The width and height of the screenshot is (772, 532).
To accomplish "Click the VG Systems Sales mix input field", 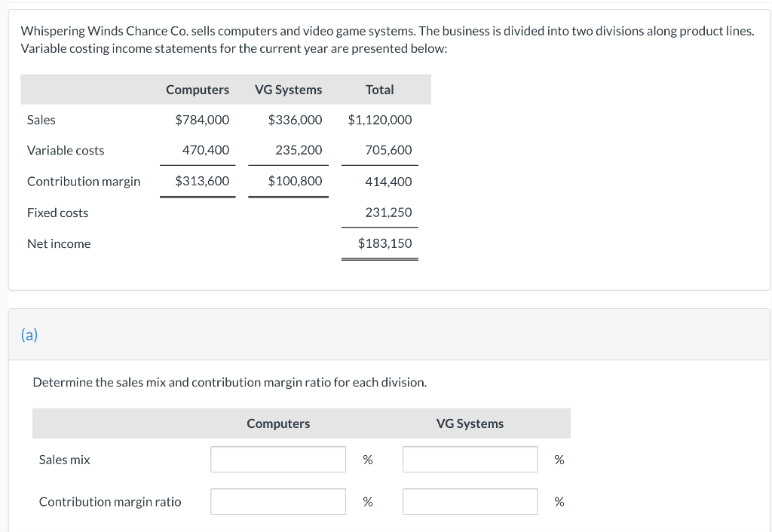I will coord(470,459).
